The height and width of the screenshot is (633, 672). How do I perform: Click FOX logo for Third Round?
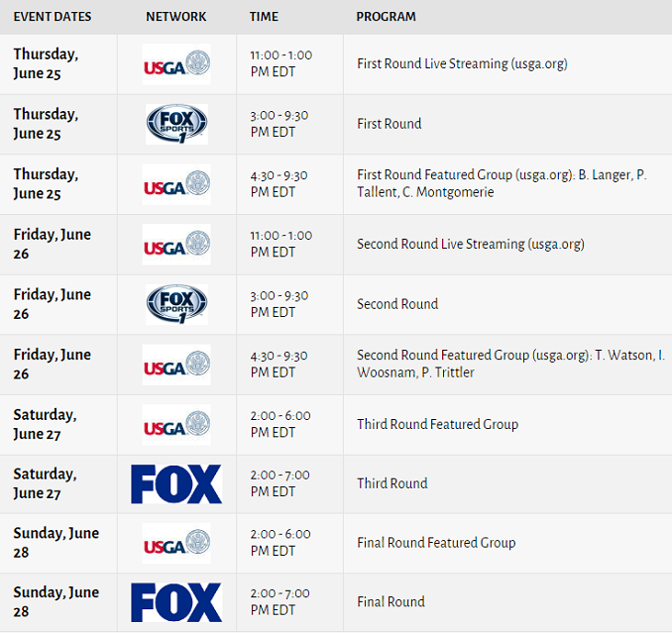pyautogui.click(x=176, y=484)
